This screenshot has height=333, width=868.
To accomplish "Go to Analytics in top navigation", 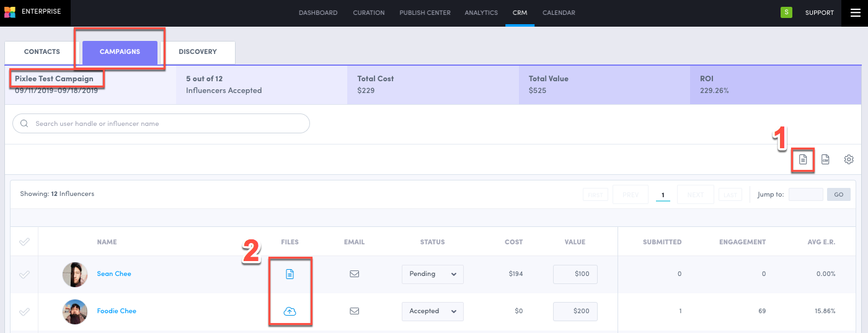I will (481, 13).
